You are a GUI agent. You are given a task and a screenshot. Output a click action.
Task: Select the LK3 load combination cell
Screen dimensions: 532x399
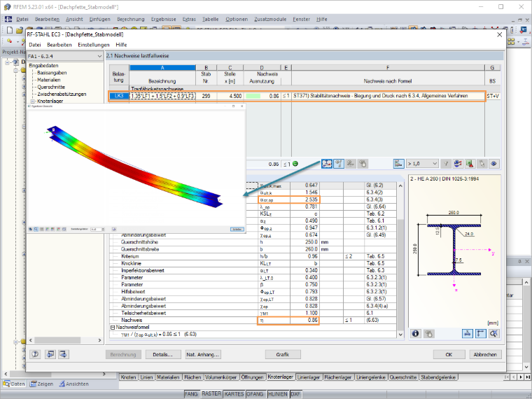click(119, 97)
